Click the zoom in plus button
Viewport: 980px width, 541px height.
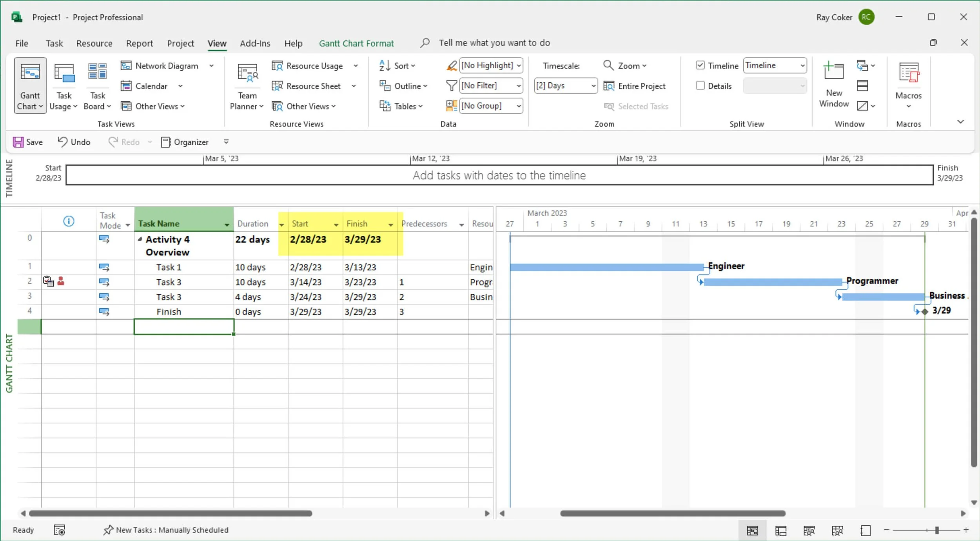(x=966, y=530)
